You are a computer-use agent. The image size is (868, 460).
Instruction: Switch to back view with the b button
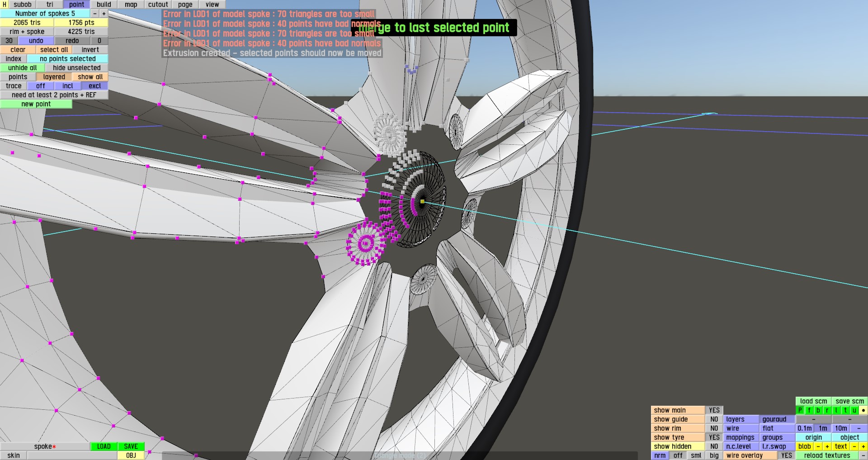pos(818,410)
